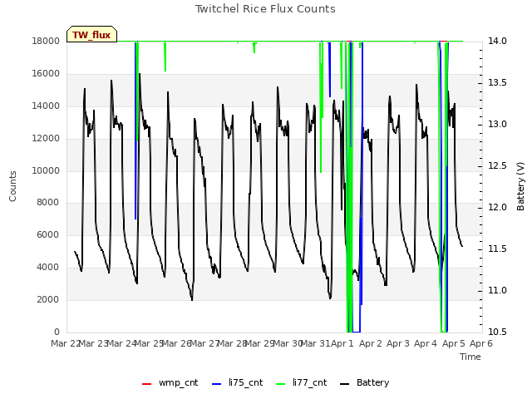The width and height of the screenshot is (532, 399).
Task: Click the Mar 27 date tick label
Action: pyautogui.click(x=204, y=343)
